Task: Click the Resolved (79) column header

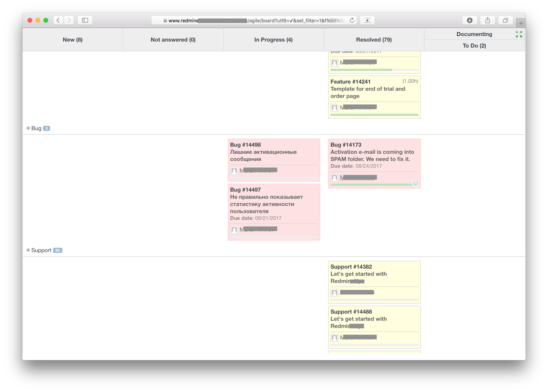Action: 374,40
